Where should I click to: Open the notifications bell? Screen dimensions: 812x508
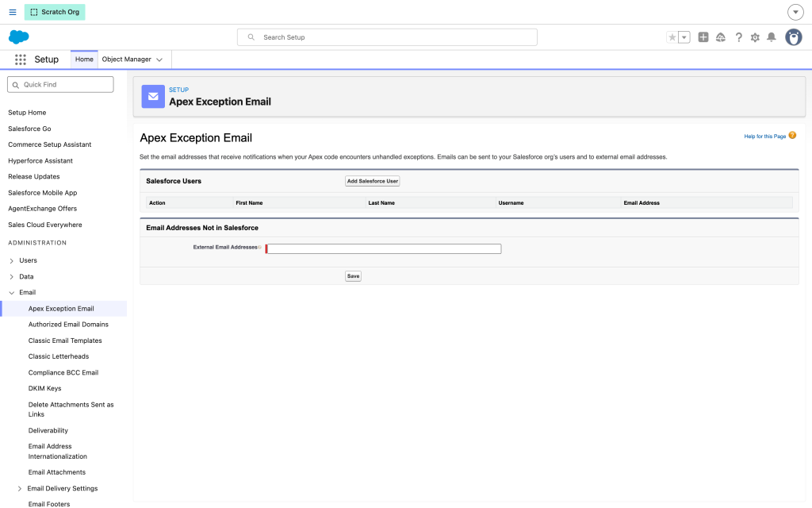[771, 37]
